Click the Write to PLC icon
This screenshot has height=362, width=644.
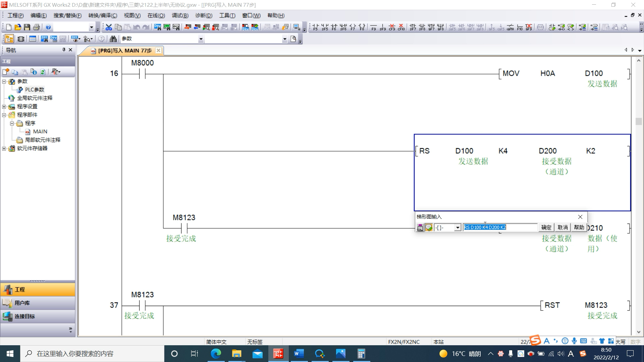coord(187,27)
